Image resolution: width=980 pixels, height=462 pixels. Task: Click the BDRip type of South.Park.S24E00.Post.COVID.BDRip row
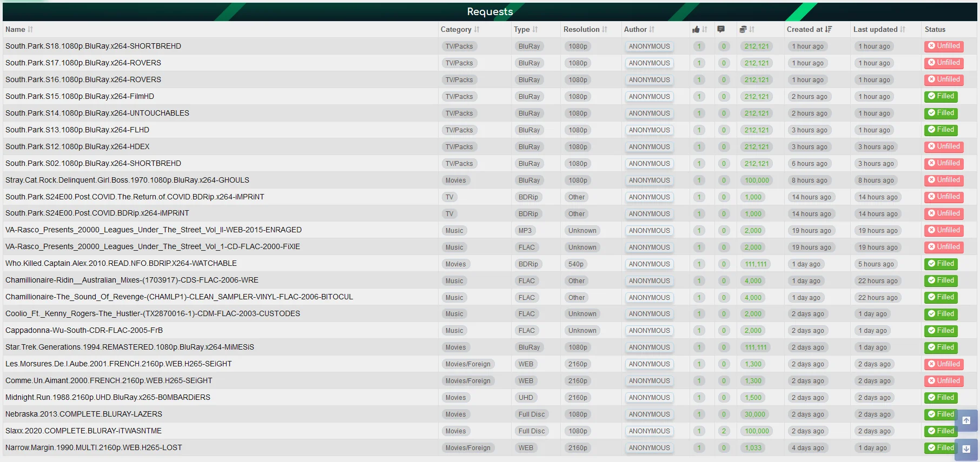(528, 214)
